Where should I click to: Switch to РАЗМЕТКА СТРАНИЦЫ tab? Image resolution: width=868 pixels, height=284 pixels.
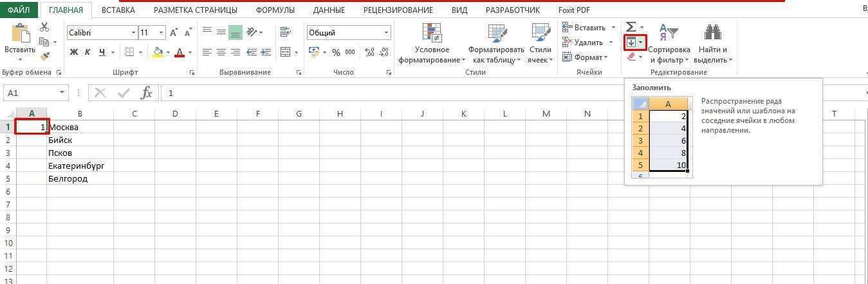click(195, 10)
